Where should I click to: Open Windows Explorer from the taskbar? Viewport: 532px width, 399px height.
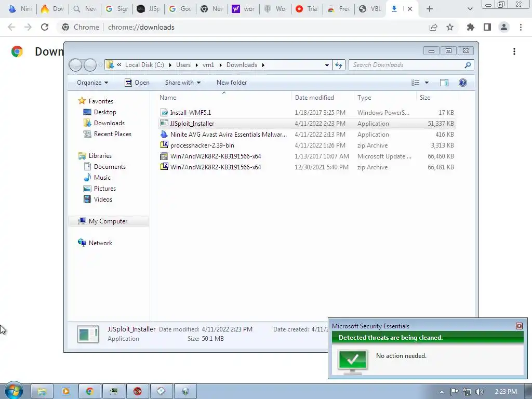[x=42, y=391]
